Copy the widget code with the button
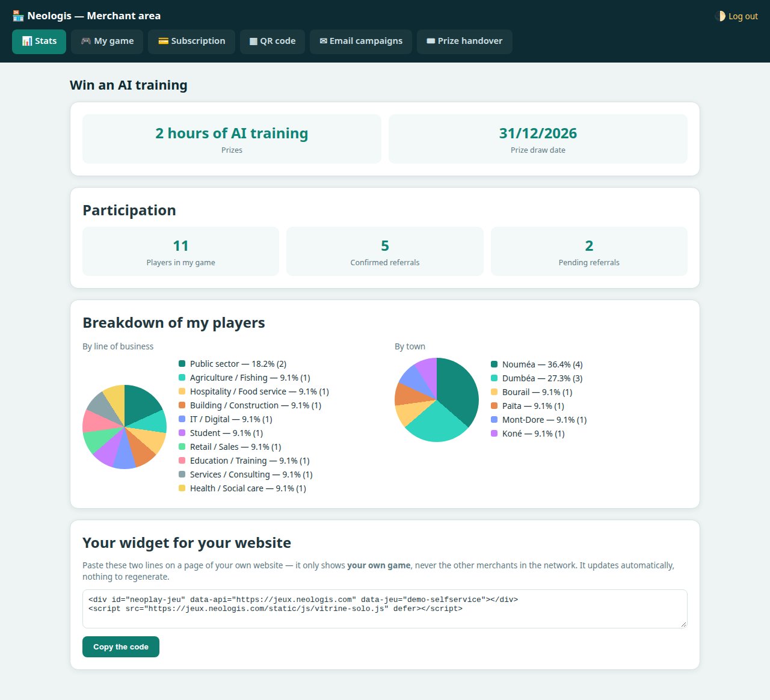The height and width of the screenshot is (700, 770). tap(121, 647)
